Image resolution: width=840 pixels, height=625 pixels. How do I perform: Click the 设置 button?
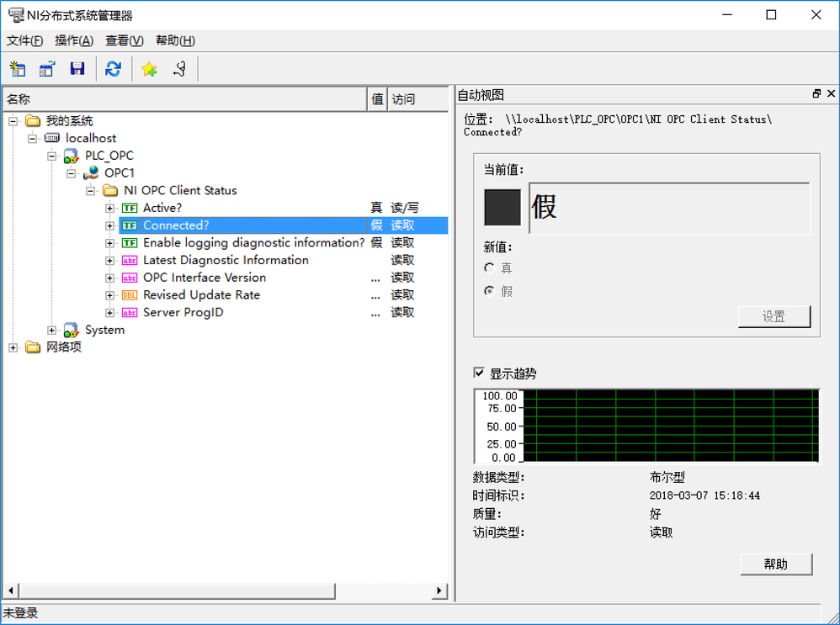(774, 316)
